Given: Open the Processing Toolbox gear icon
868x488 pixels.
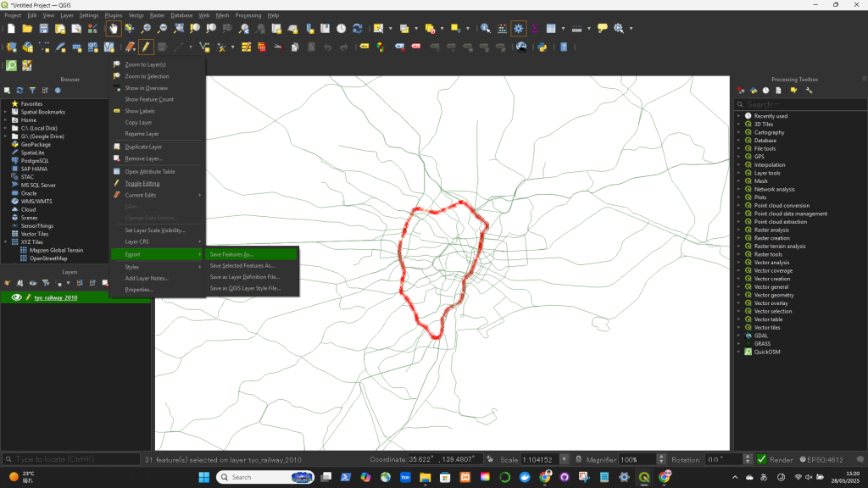Looking at the screenshot, I should tap(519, 28).
